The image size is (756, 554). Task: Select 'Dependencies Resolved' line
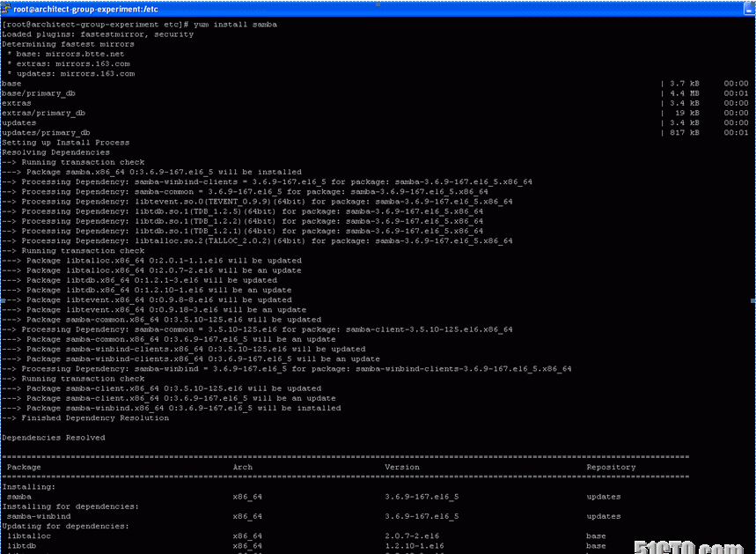pyautogui.click(x=54, y=438)
